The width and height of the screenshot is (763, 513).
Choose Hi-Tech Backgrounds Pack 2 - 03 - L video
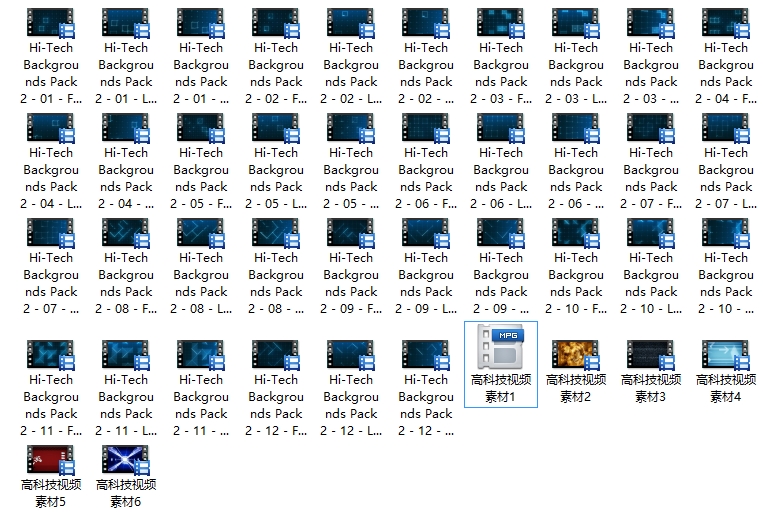(x=575, y=22)
